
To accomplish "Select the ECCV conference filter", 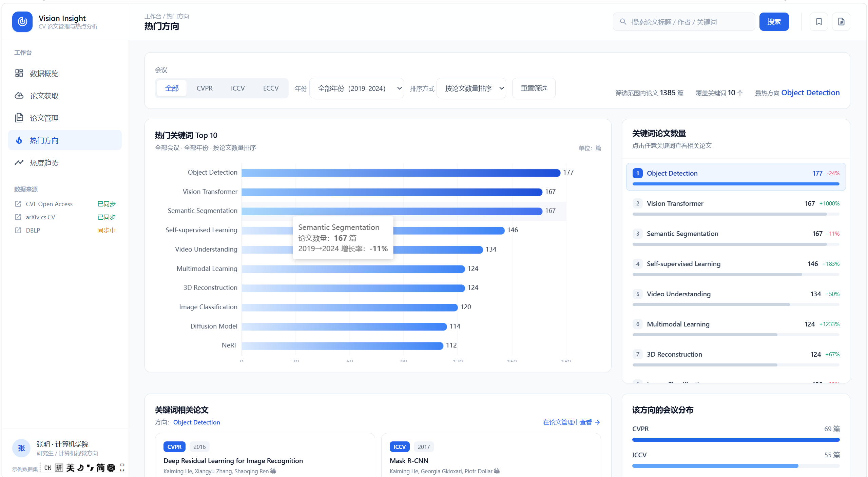I will click(271, 88).
